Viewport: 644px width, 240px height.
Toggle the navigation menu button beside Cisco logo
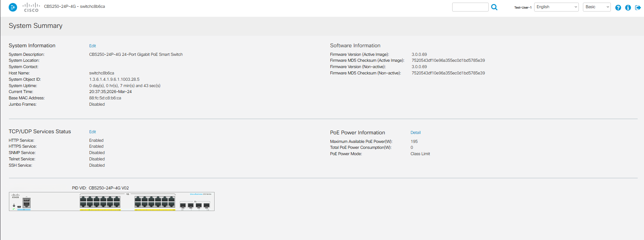13,7
